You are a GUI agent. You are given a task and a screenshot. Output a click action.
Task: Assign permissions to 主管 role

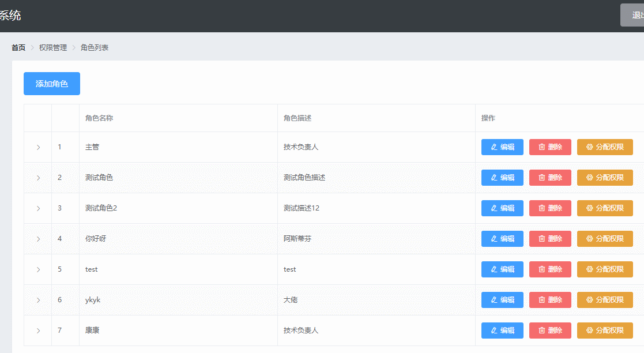point(605,147)
